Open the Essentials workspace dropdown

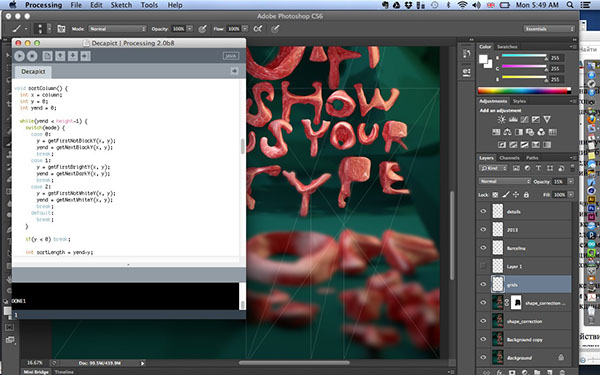click(x=549, y=29)
